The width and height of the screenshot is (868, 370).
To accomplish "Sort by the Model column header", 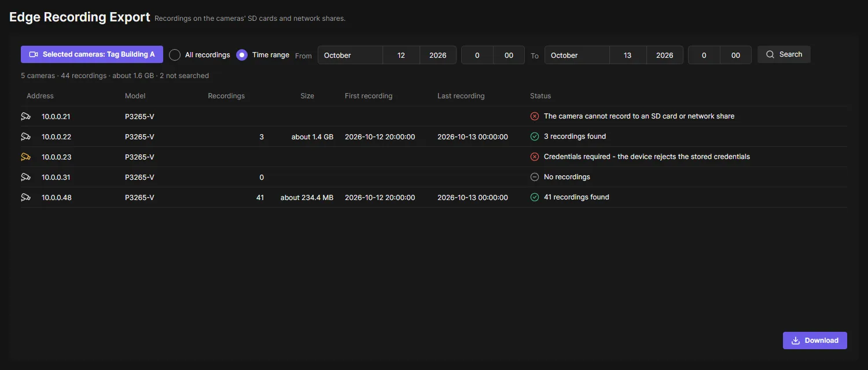I will click(x=135, y=96).
